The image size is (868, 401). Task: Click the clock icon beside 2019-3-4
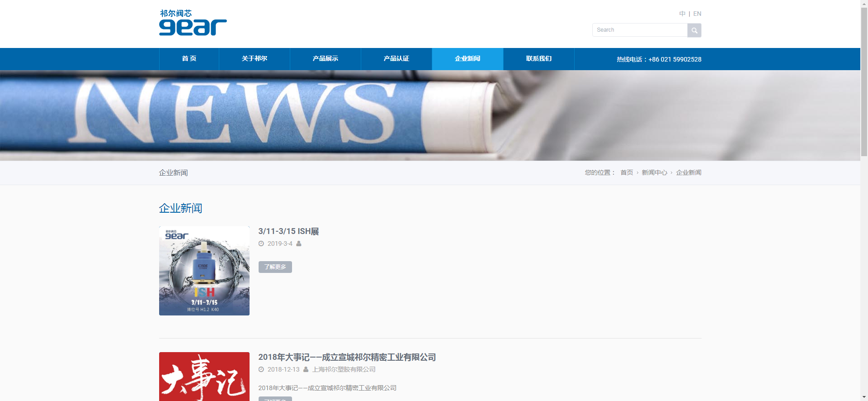pos(261,243)
